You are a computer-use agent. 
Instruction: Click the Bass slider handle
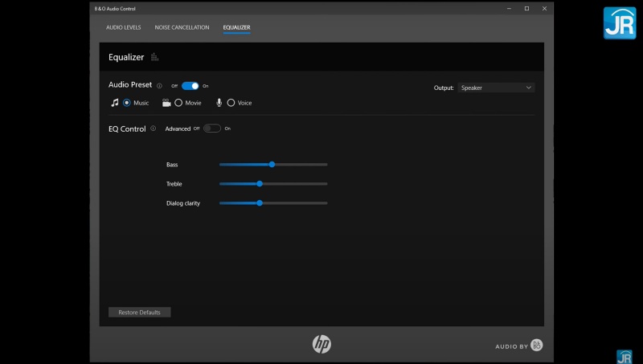(x=272, y=164)
